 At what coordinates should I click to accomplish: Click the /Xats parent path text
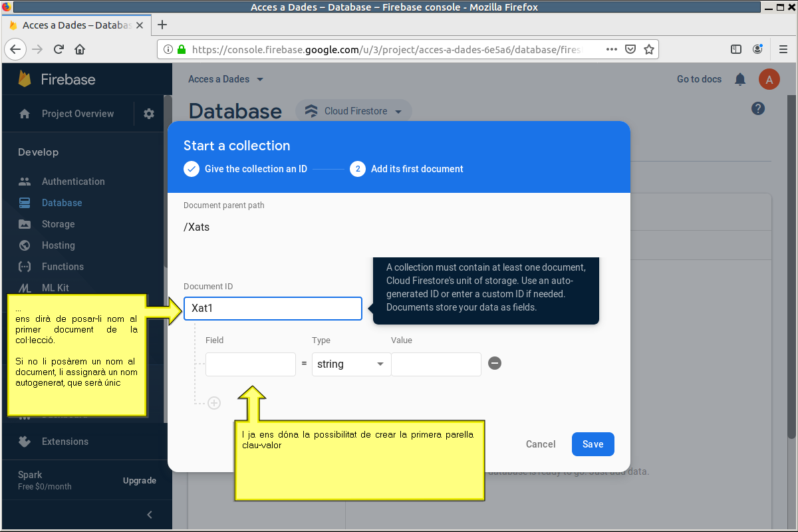[x=197, y=227]
